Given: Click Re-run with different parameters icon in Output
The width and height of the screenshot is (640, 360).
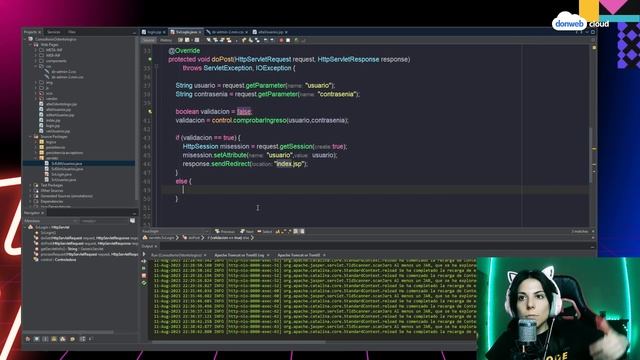Looking at the screenshot, I should pos(144,261).
